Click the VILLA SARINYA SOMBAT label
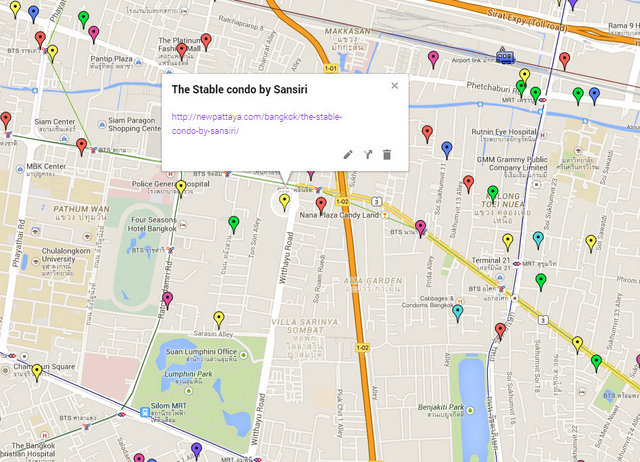This screenshot has width=640, height=462. coord(305,326)
